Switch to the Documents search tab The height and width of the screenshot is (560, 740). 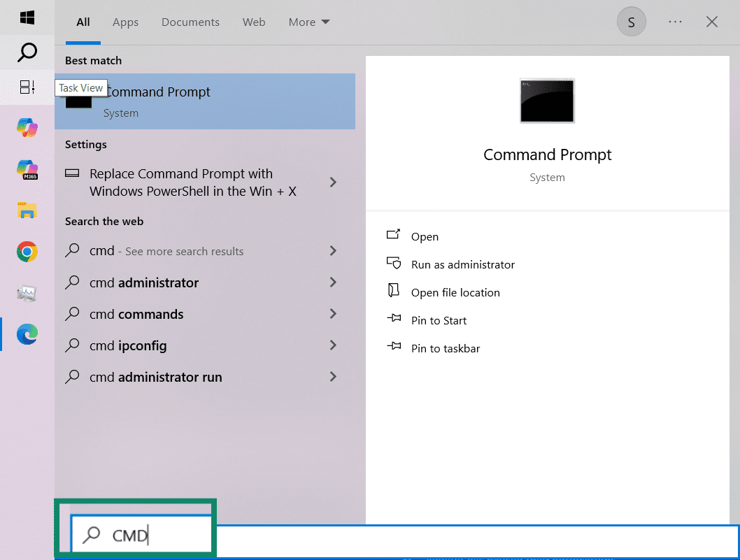190,22
